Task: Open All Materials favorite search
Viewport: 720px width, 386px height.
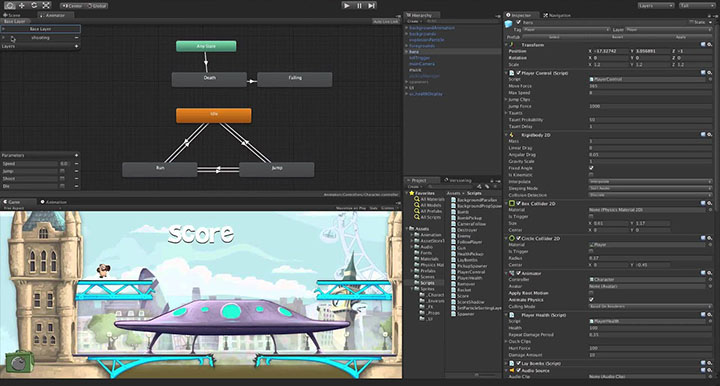Action: (x=430, y=199)
